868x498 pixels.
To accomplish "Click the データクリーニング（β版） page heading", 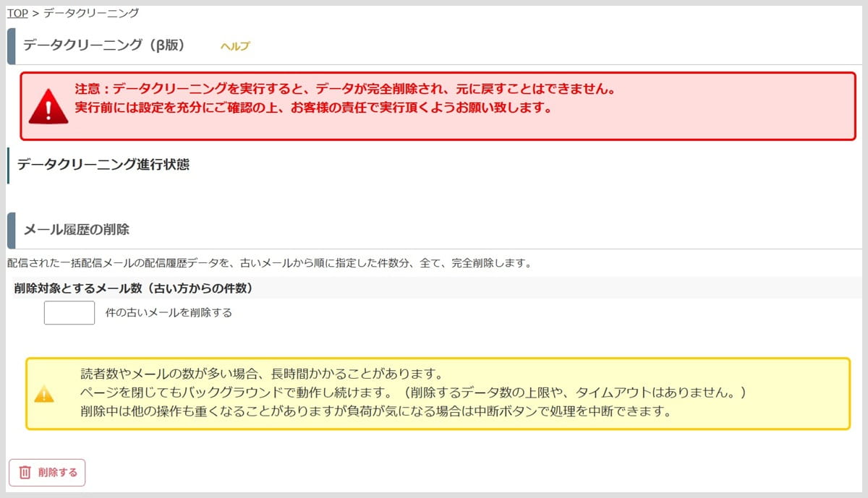I will (104, 46).
